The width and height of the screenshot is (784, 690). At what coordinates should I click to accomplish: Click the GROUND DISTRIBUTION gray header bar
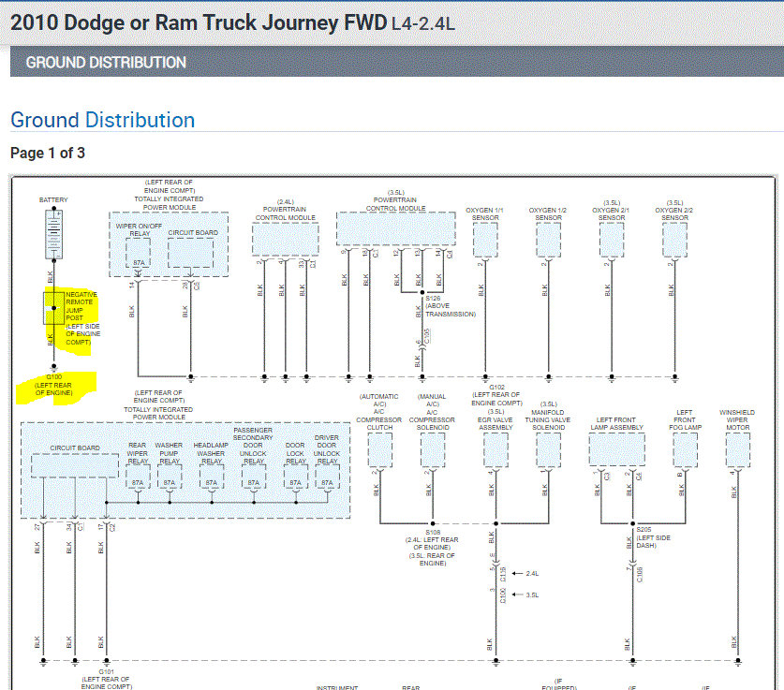pyautogui.click(x=397, y=62)
